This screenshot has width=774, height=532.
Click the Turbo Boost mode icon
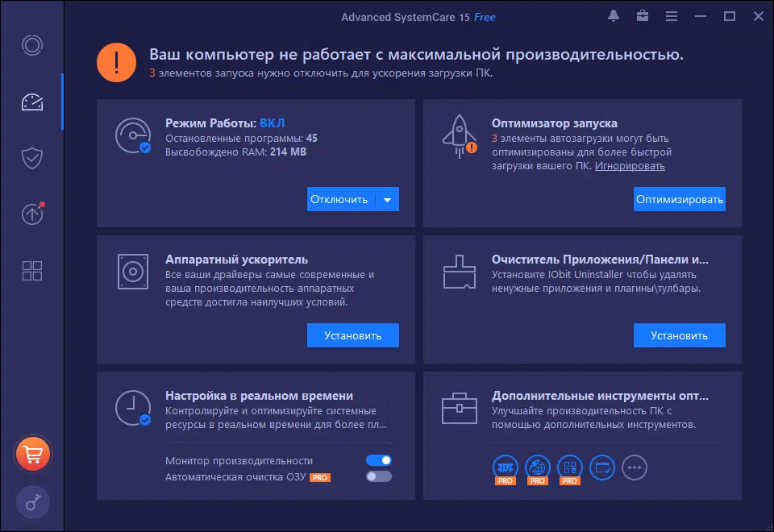[x=133, y=135]
